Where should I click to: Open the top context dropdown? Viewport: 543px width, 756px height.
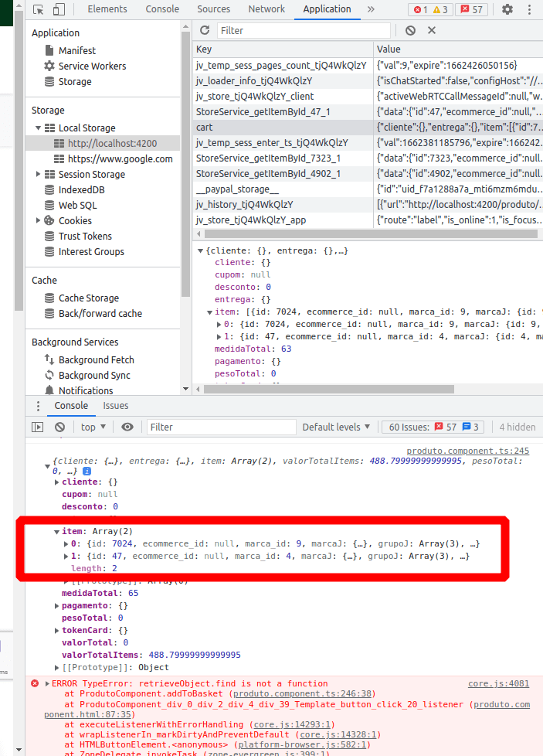pos(93,427)
